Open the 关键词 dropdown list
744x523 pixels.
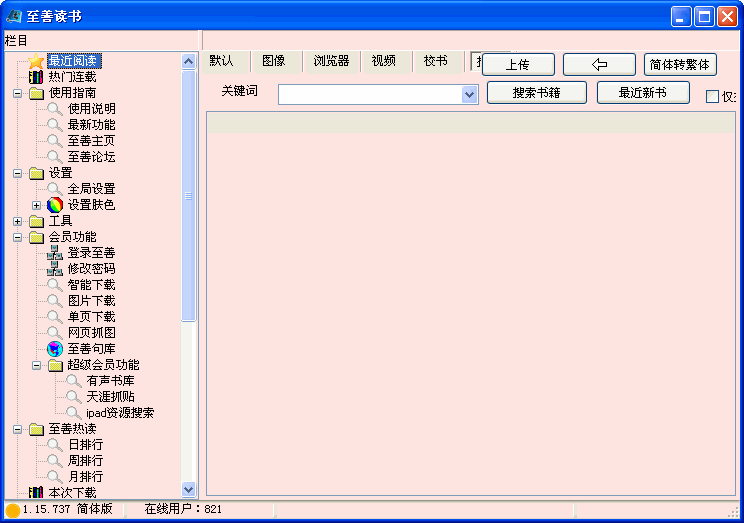point(470,94)
